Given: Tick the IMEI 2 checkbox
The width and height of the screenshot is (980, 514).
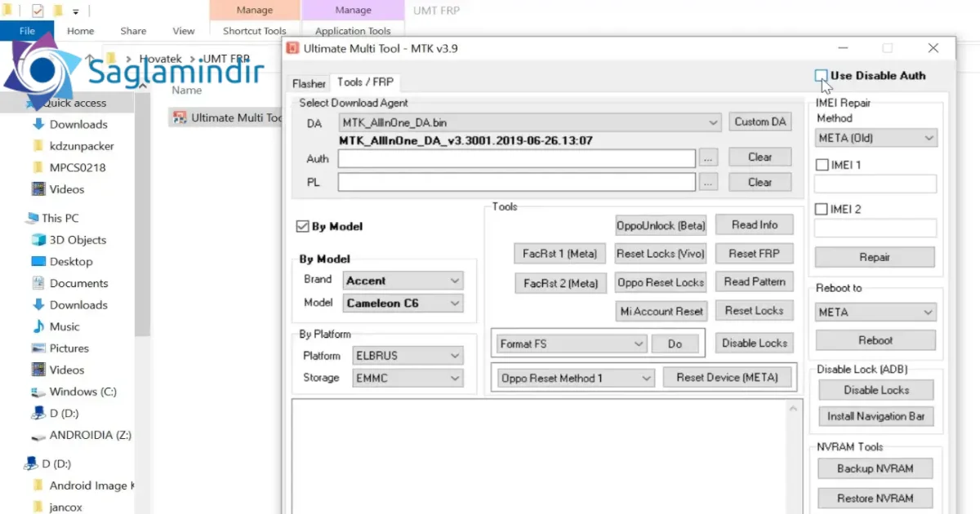Looking at the screenshot, I should click(822, 210).
